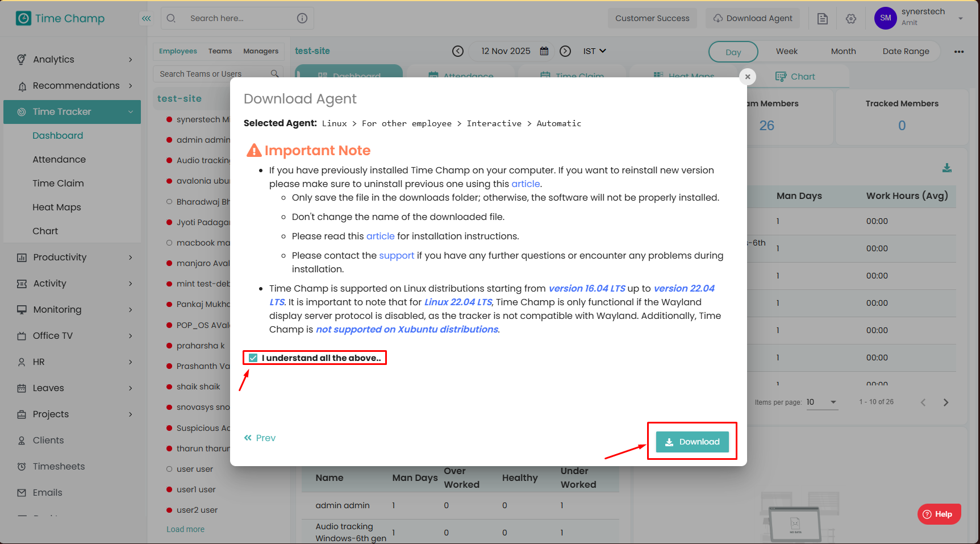This screenshot has width=980, height=544.
Task: Open the Chart tab in dashboard
Action: pyautogui.click(x=795, y=77)
